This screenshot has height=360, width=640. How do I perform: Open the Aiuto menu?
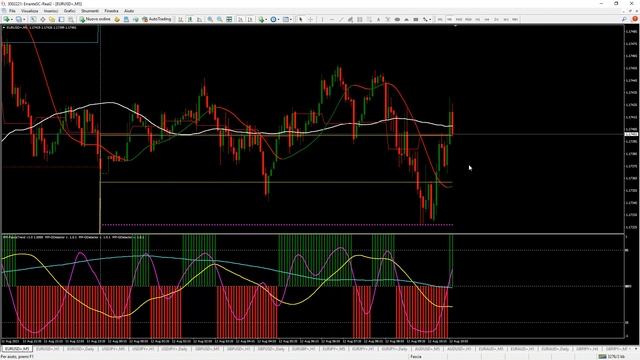click(129, 11)
